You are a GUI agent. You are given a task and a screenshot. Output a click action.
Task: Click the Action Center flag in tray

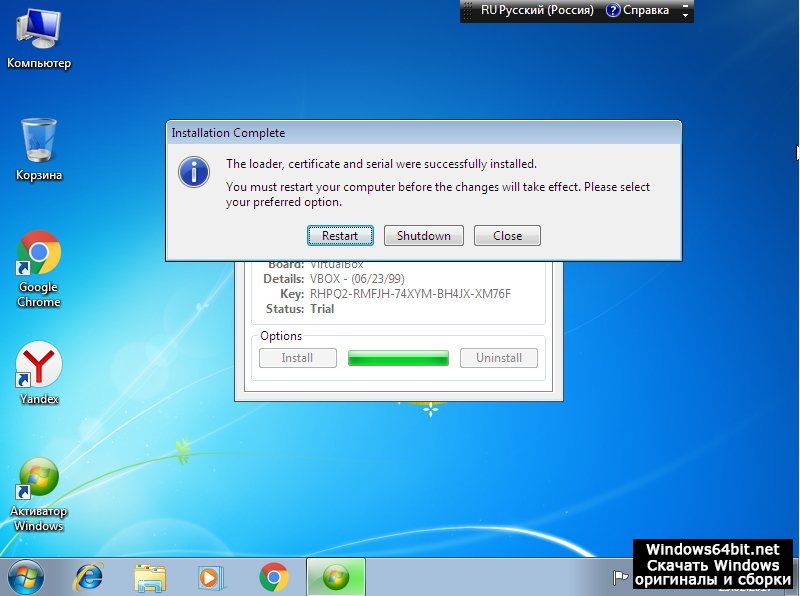pos(620,577)
